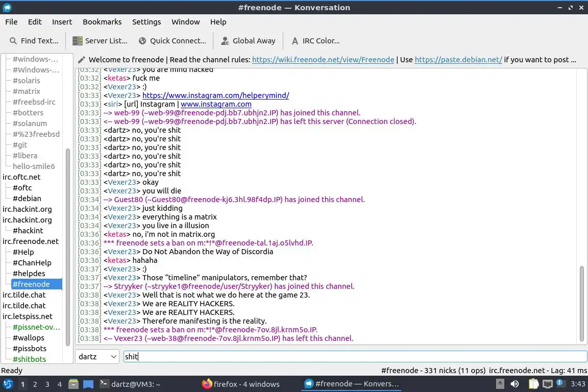Open the Help menu

pos(218,22)
